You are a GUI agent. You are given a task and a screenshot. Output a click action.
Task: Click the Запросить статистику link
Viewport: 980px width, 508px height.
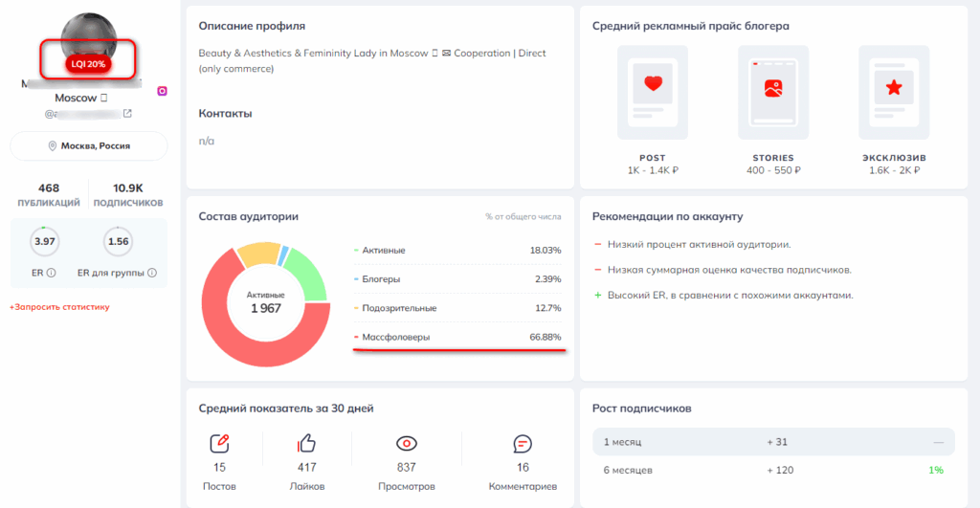[x=59, y=307]
